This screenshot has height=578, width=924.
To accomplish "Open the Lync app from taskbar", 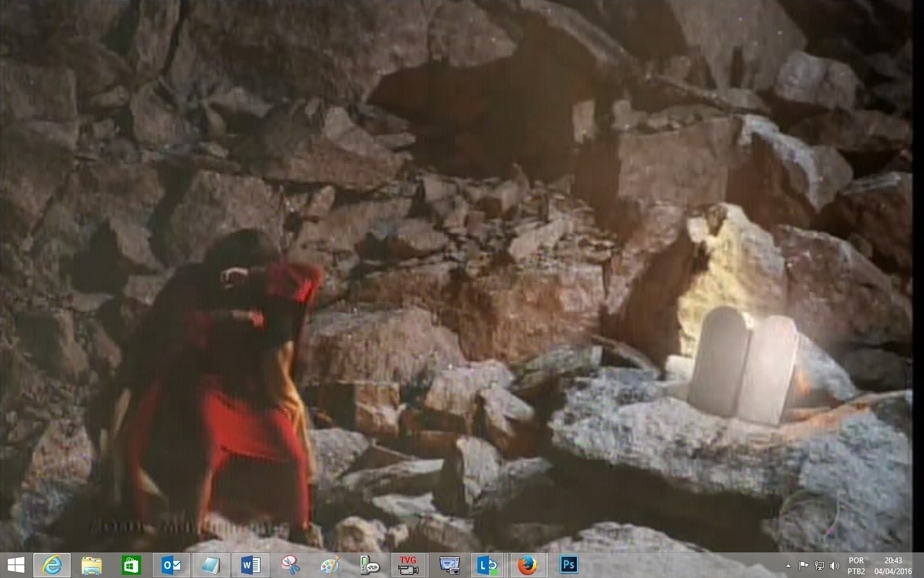I will click(x=488, y=565).
